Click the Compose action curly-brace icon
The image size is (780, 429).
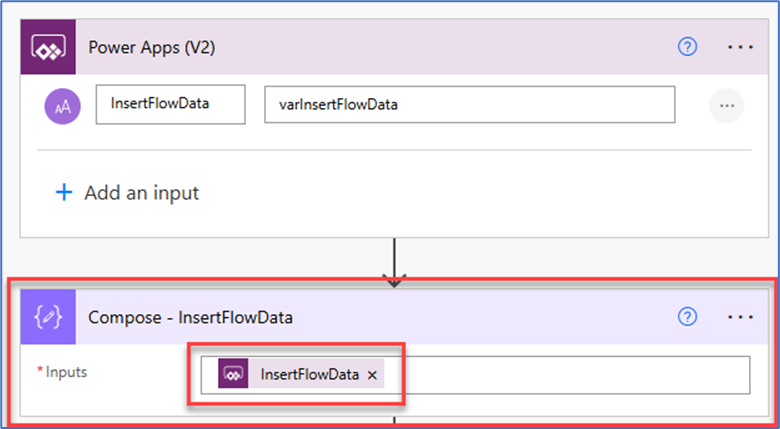[48, 317]
